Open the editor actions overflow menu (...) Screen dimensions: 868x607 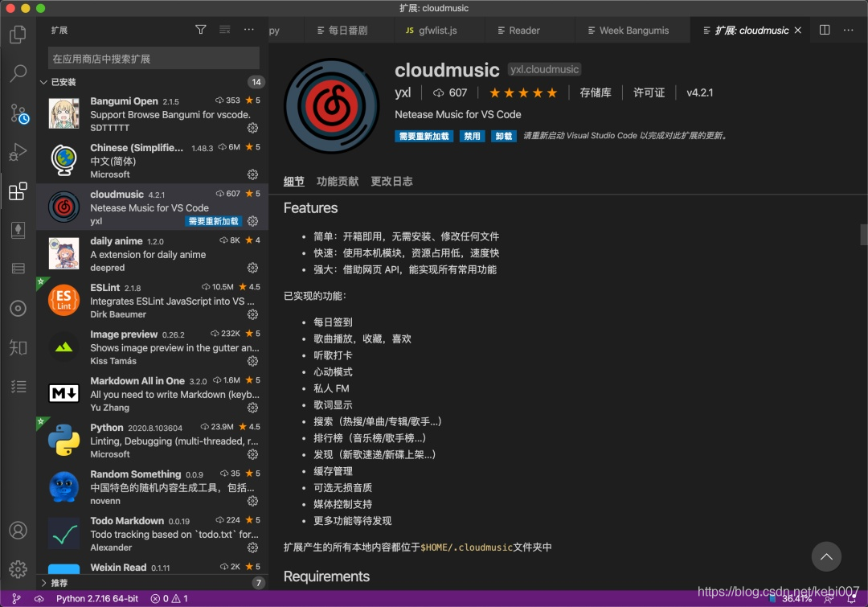point(849,29)
